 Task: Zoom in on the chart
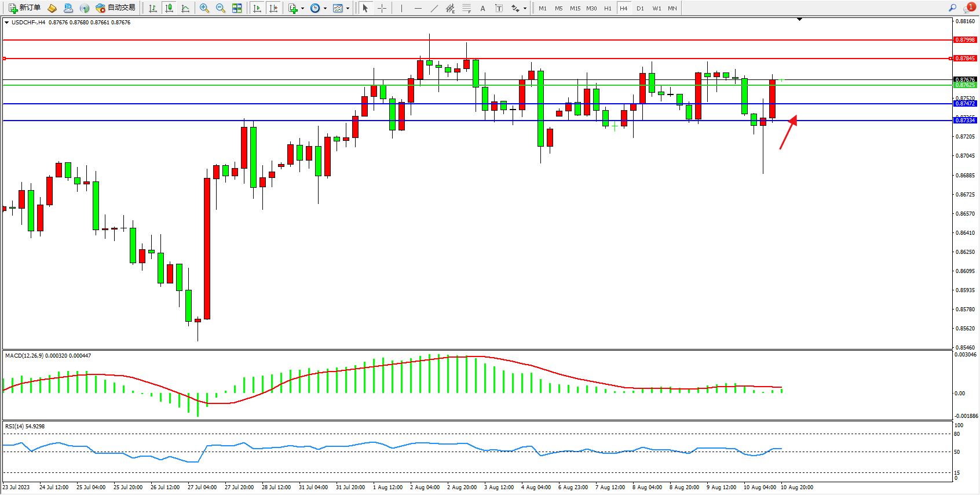coord(204,8)
